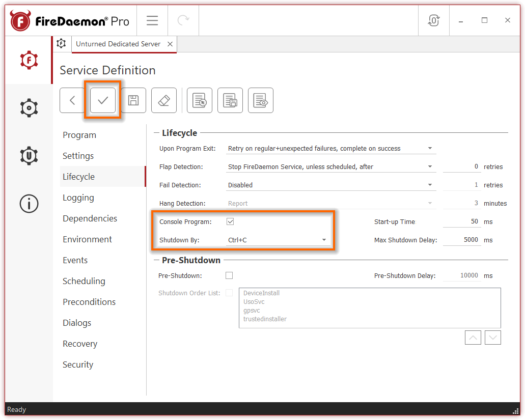Image resolution: width=525 pixels, height=420 pixels.
Task: Select the Lifecycle section
Action: pos(103,176)
